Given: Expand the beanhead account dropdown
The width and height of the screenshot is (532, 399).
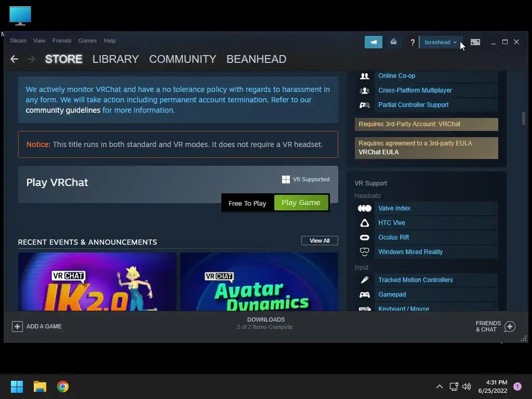Looking at the screenshot, I should 441,42.
